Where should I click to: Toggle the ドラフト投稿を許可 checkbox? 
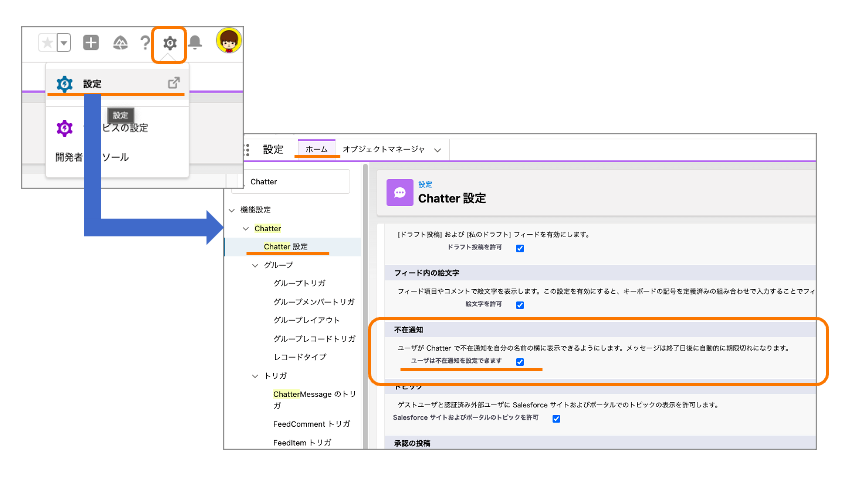coord(520,248)
